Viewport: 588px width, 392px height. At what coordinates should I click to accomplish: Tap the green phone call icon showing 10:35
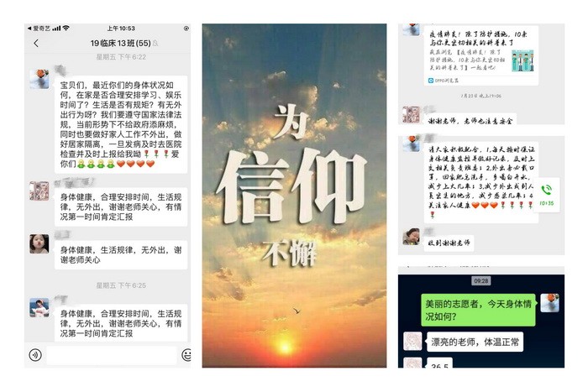[546, 195]
